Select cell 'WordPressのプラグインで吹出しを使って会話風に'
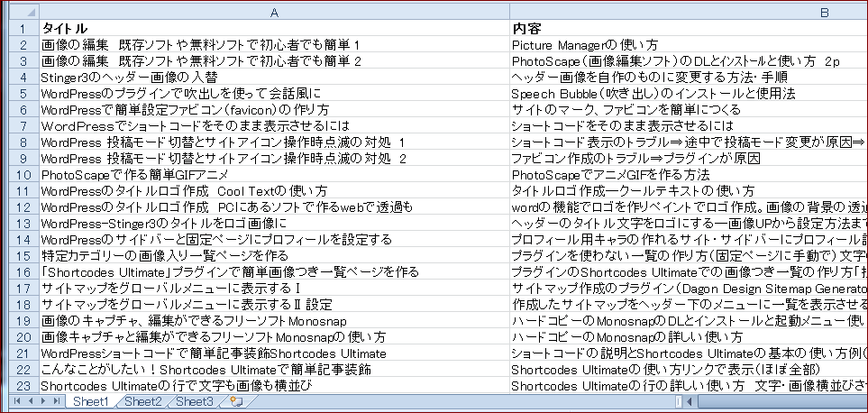This screenshot has height=413, width=868. 274,93
